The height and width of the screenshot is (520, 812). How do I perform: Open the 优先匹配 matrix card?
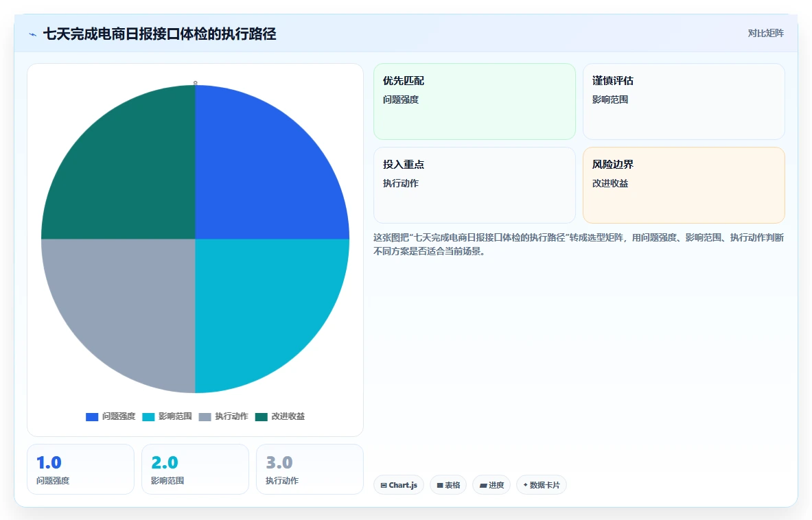pyautogui.click(x=474, y=102)
